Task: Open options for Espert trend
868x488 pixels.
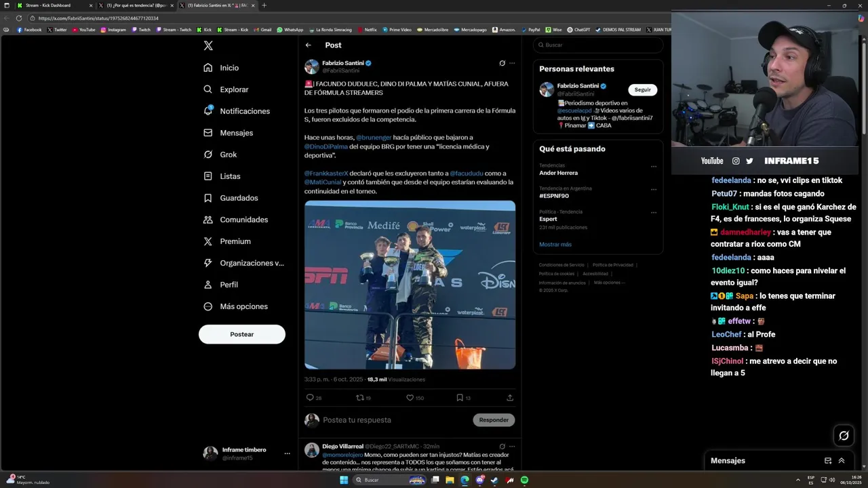Action: click(654, 212)
